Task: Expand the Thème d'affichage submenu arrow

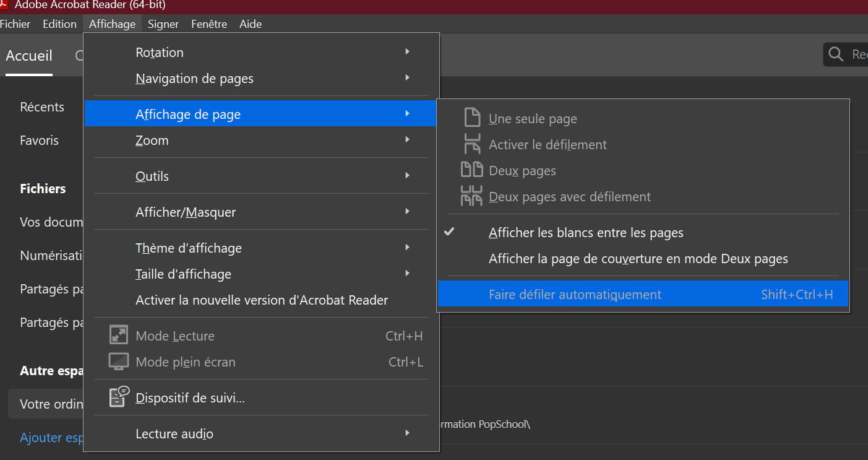Action: click(x=407, y=247)
